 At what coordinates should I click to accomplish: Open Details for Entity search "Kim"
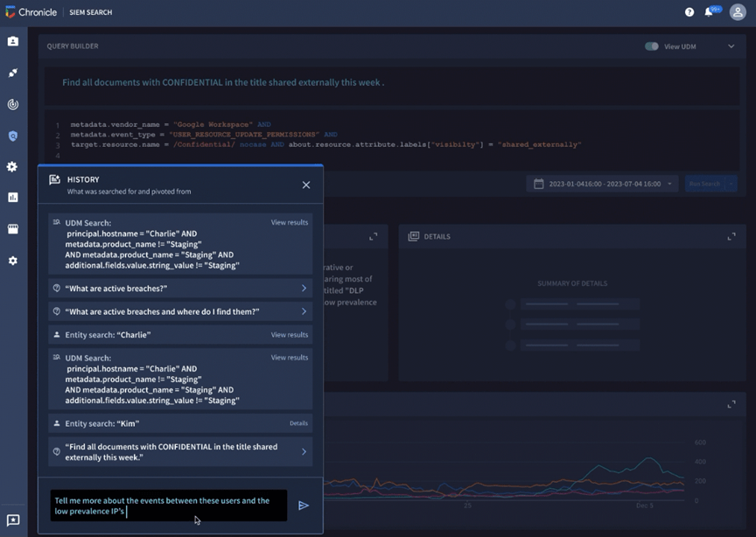(298, 423)
